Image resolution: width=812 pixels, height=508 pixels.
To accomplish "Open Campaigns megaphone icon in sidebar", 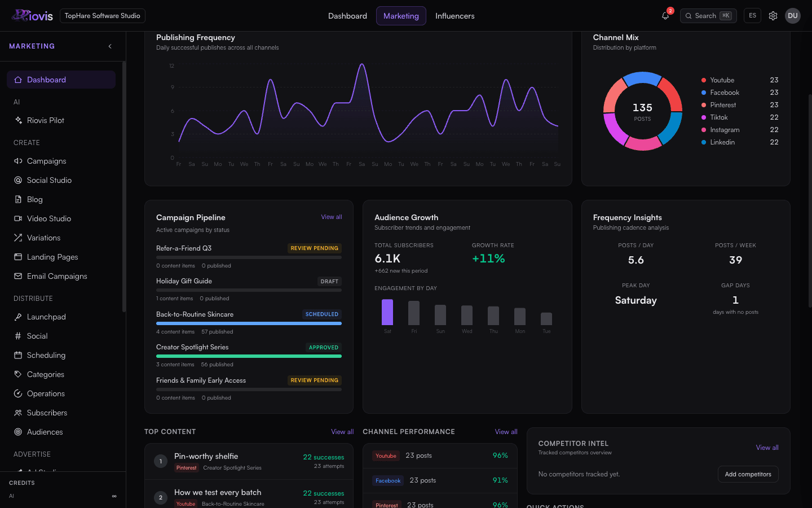I will (x=18, y=161).
